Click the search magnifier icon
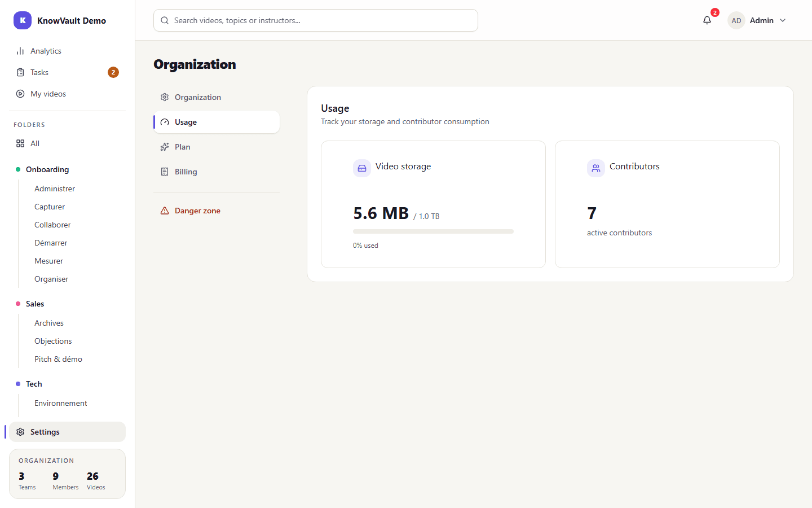The image size is (812, 508). [x=165, y=20]
